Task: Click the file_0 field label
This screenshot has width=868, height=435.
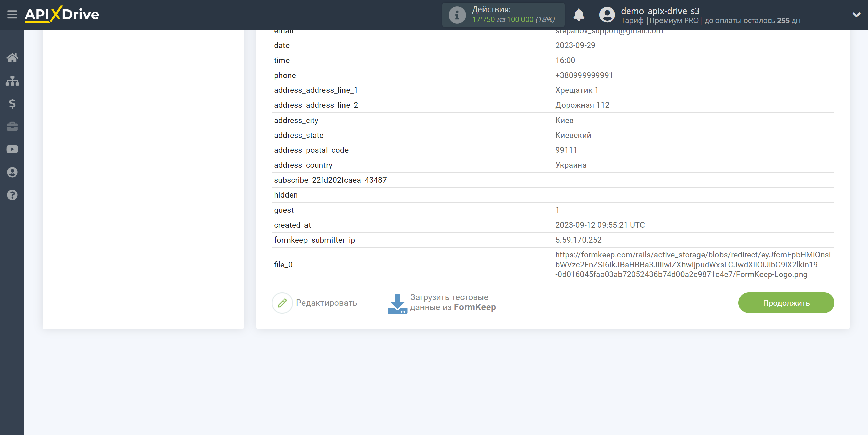Action: [283, 265]
